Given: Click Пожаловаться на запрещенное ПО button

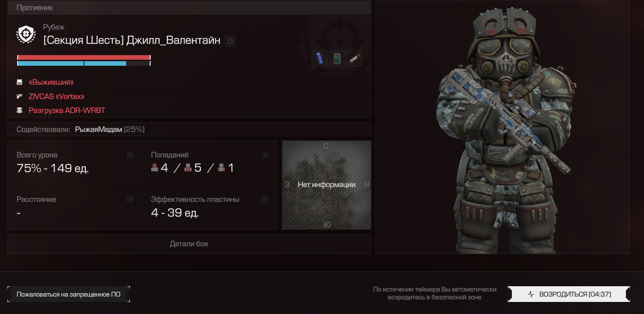Looking at the screenshot, I should click(x=69, y=294).
